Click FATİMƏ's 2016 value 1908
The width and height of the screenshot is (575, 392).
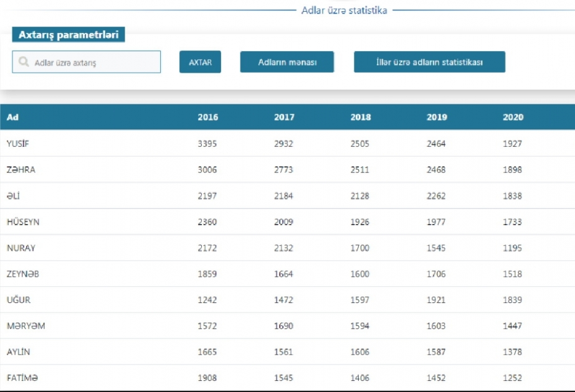207,378
